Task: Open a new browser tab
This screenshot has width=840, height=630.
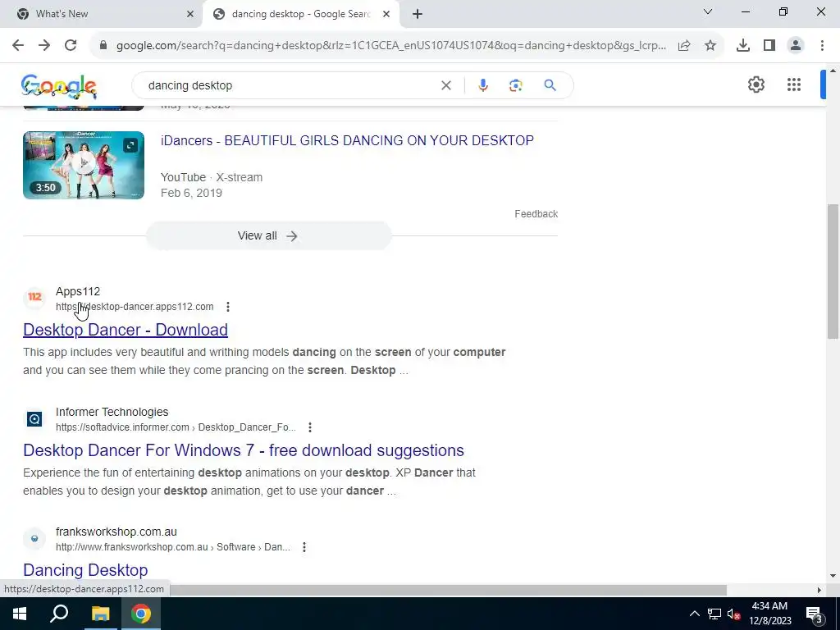Action: point(418,14)
